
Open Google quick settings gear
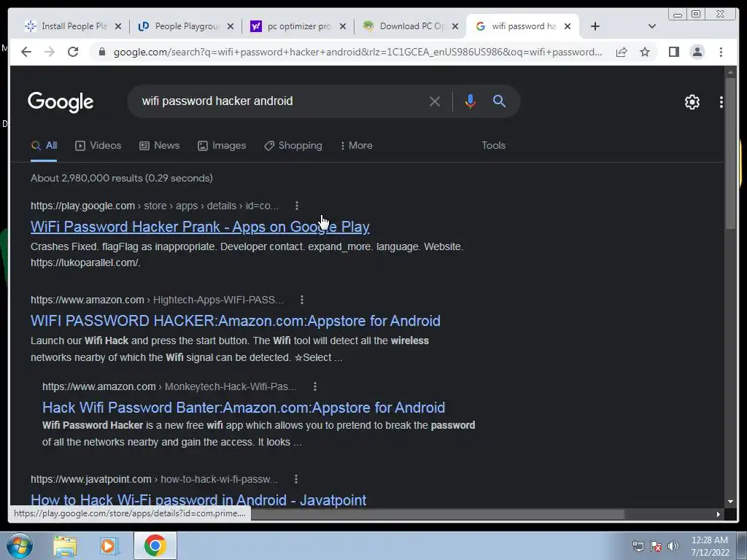pyautogui.click(x=692, y=102)
